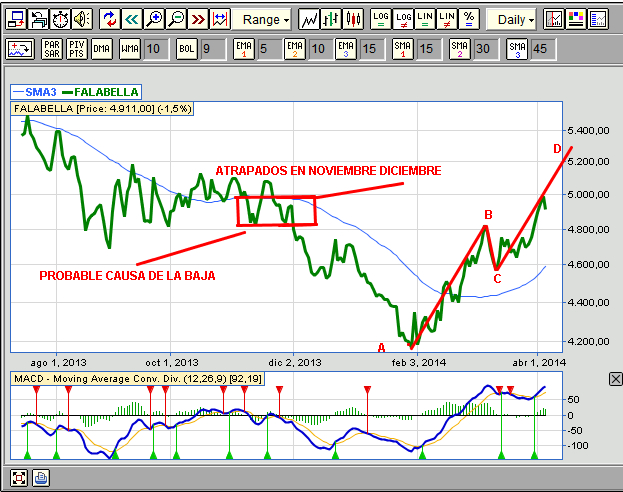The image size is (623, 492).
Task: Click the abr 1, 2014 date label
Action: tap(539, 362)
